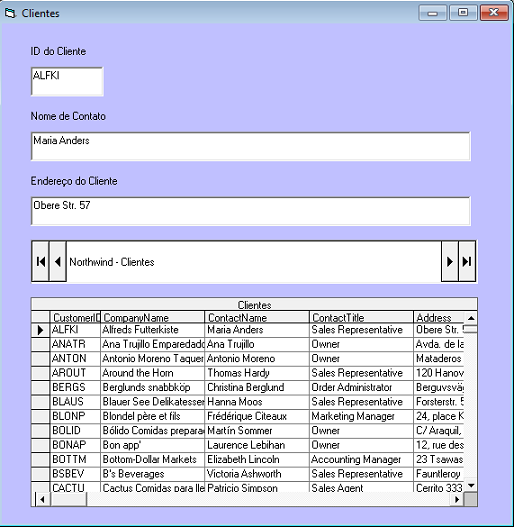This screenshot has height=527, width=514.
Task: Click contact Christina Berglund cell
Action: [x=257, y=388]
